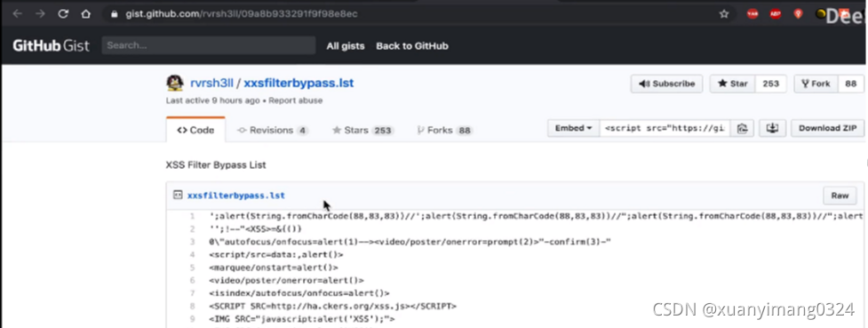
Task: Reload the gist page
Action: 63,14
